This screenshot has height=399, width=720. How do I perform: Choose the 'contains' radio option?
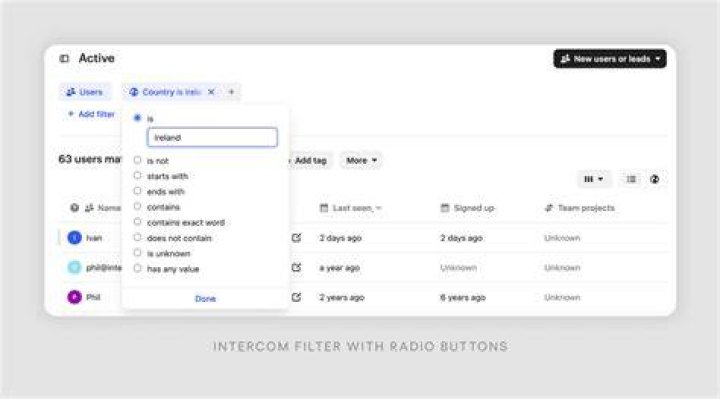(x=137, y=207)
